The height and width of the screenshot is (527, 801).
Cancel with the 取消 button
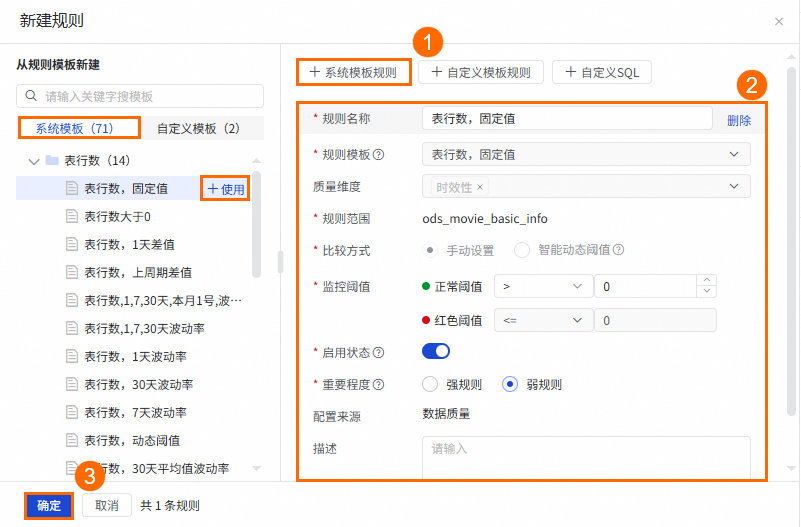pyautogui.click(x=107, y=506)
